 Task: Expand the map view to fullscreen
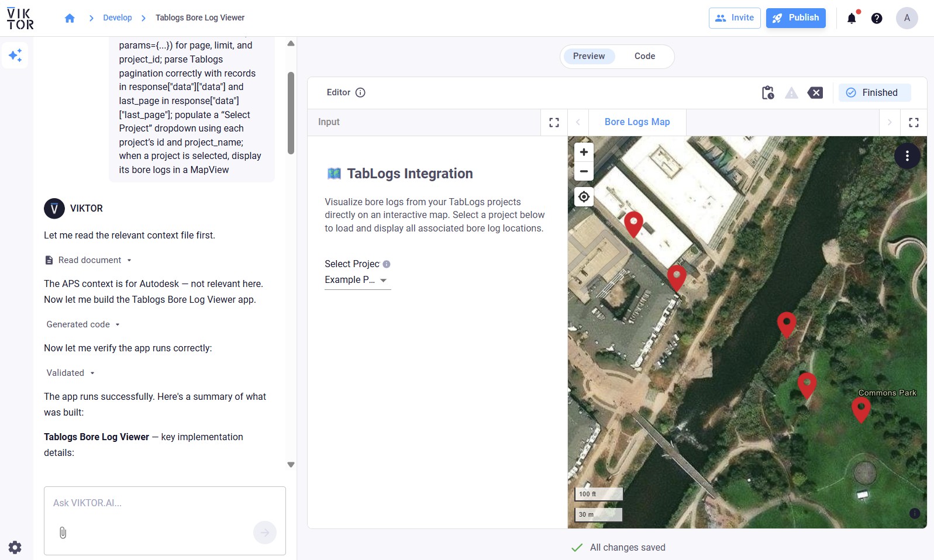pyautogui.click(x=914, y=122)
